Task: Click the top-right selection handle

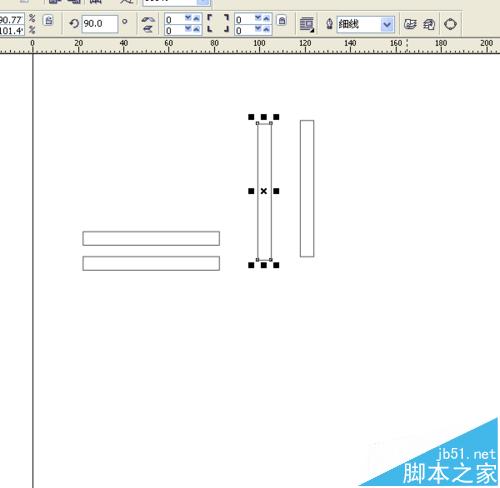Action: point(276,117)
